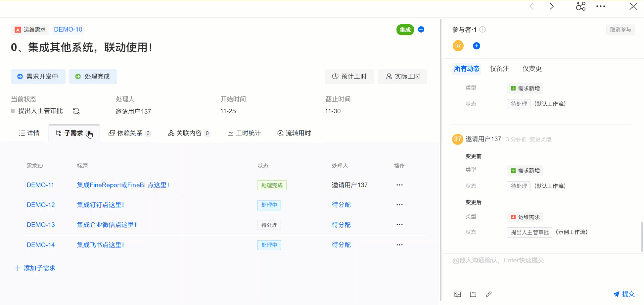Click the DEMO-10 ID link
Image resolution: width=644 pixels, height=305 pixels.
coord(68,29)
